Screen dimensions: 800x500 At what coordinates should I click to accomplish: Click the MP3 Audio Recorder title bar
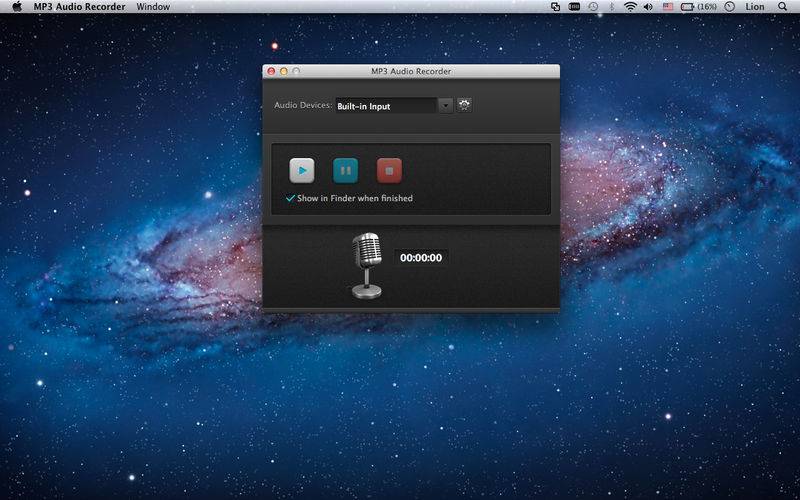[x=411, y=71]
